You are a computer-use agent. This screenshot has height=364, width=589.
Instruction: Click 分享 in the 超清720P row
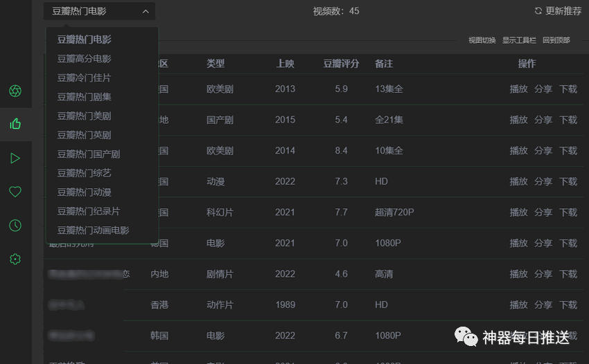pos(543,212)
